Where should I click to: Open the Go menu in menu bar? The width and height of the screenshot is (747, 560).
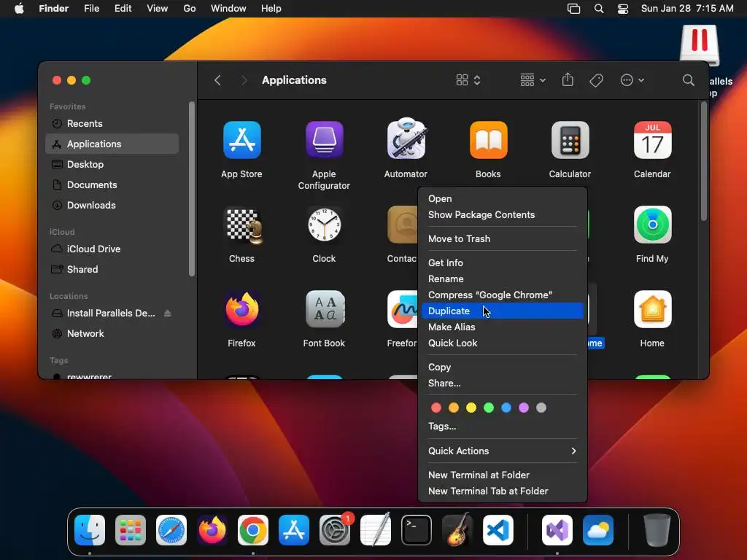tap(190, 9)
